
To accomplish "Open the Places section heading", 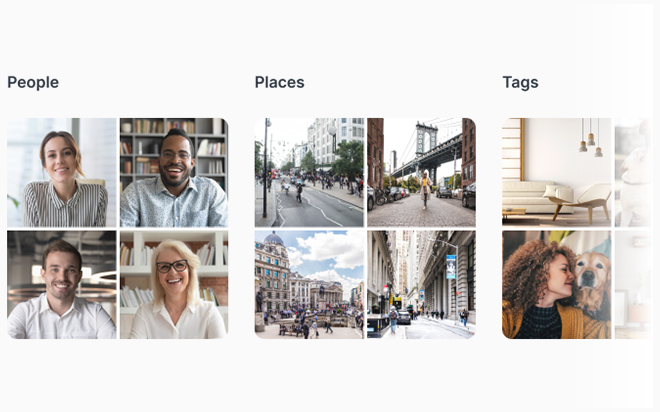I will click(x=279, y=82).
